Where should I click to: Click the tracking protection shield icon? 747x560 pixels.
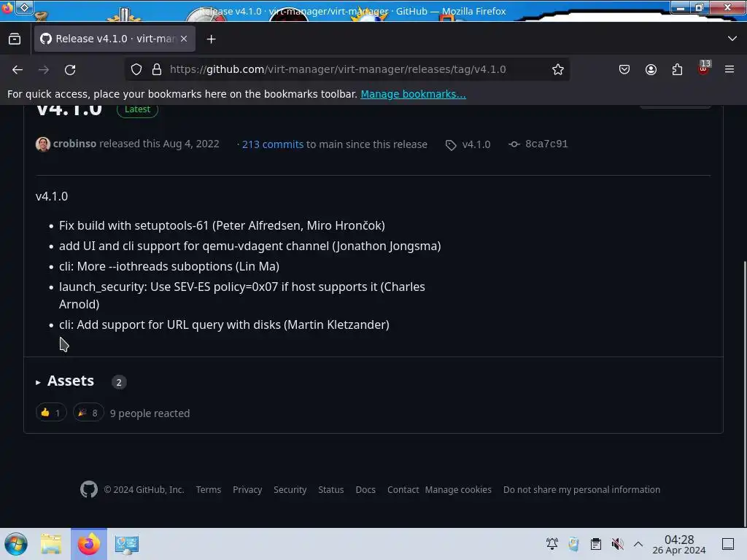(136, 69)
